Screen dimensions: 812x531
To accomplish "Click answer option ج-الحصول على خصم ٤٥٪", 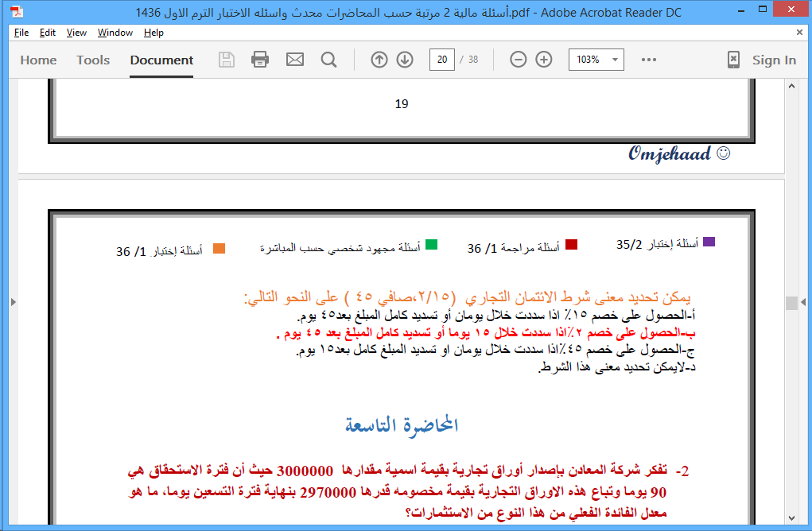I will (495, 350).
